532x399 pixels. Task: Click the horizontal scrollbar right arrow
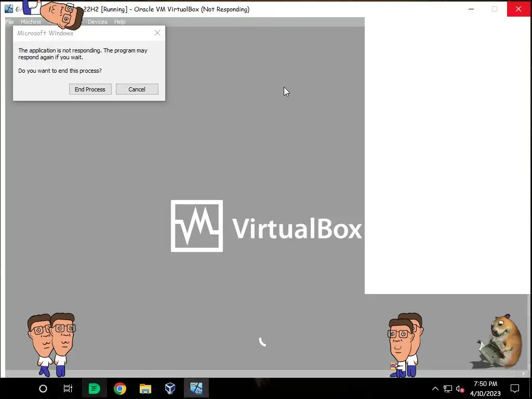pos(524,374)
